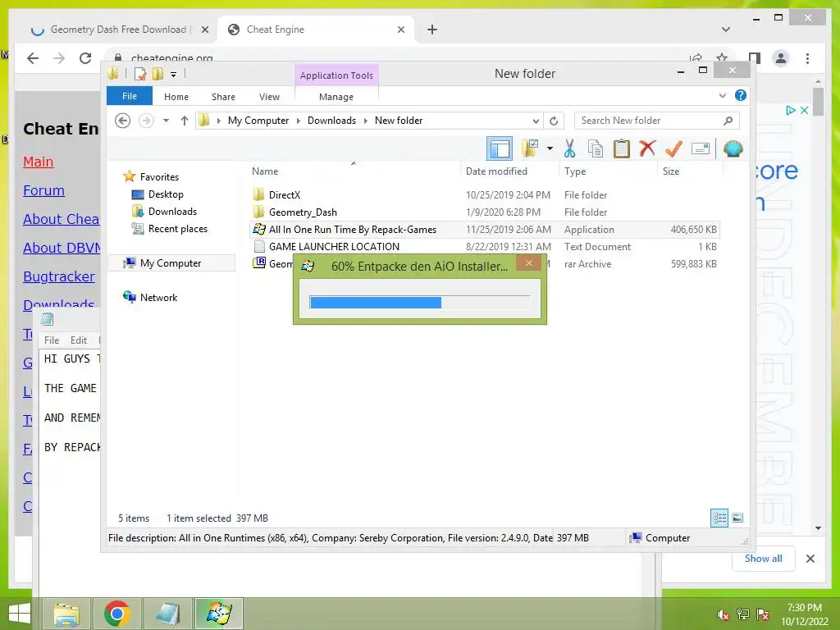
Task: Click the Main link on Cheat Engine page
Action: (38, 162)
